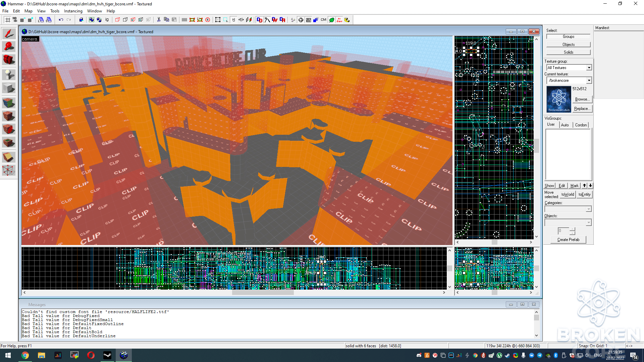Click the larger grid icon
Viewport: 644px width, 362px height.
pos(30,20)
